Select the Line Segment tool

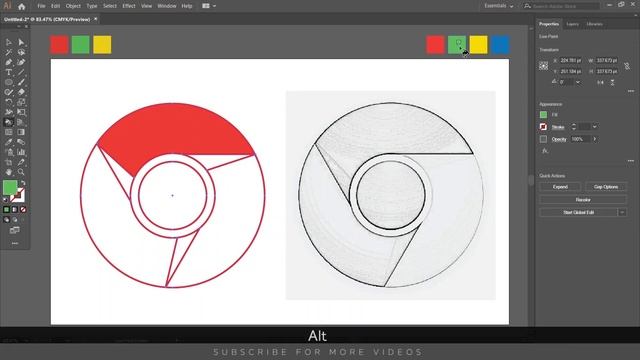(x=21, y=72)
